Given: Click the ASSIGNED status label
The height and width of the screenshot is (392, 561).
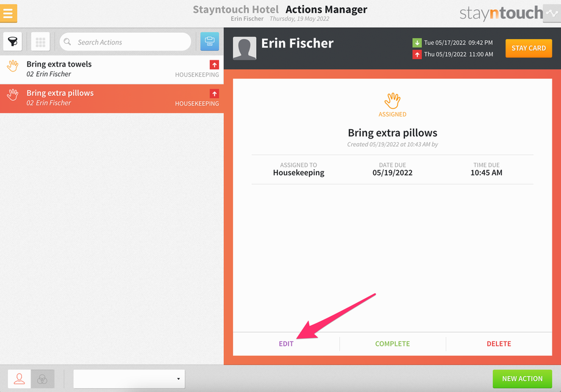Looking at the screenshot, I should tap(393, 115).
